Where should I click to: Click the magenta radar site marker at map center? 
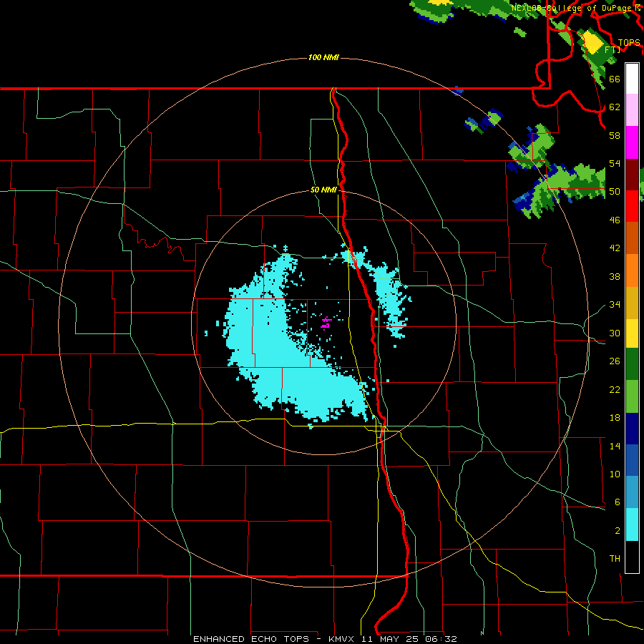pos(326,323)
